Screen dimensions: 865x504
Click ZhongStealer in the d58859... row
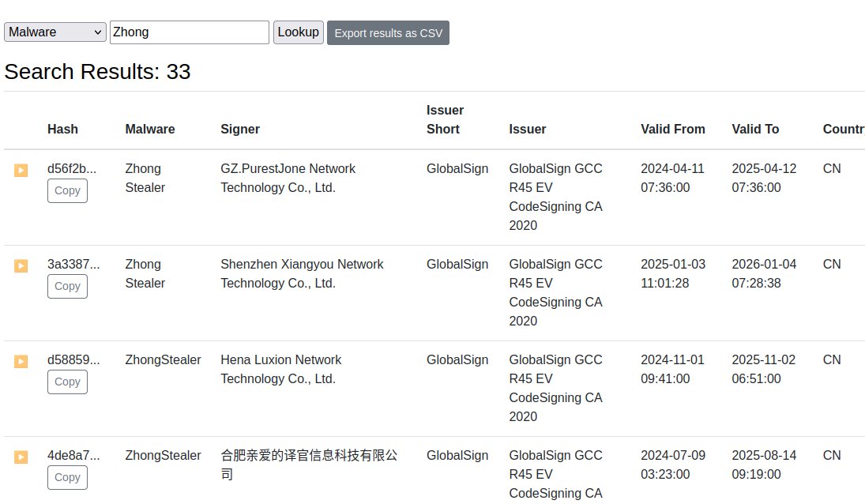163,360
